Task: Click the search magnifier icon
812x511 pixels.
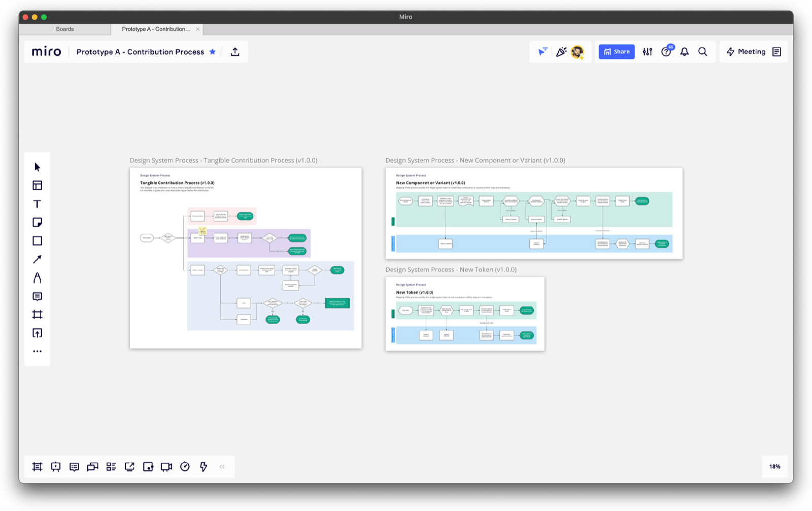Action: click(x=703, y=52)
